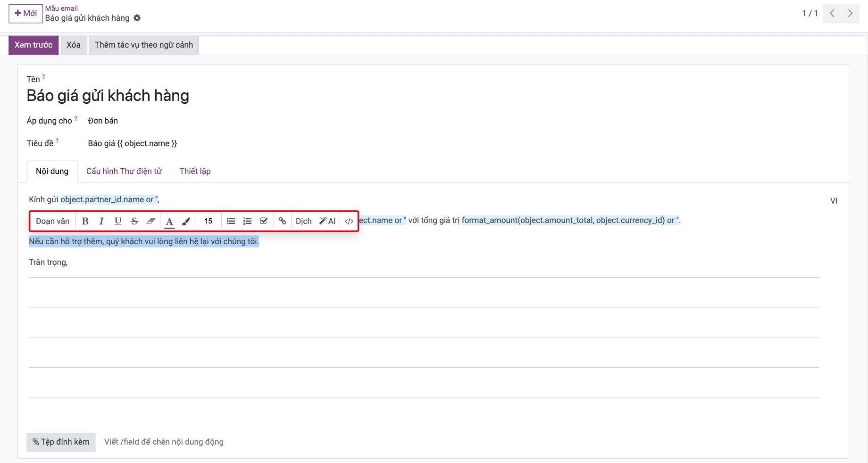
Task: Insert a link via chain icon
Action: pyautogui.click(x=282, y=221)
